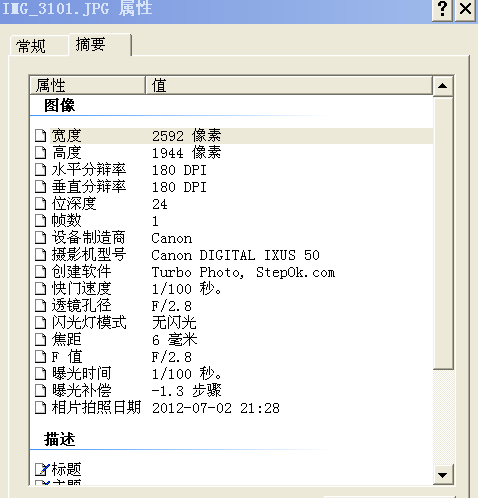The width and height of the screenshot is (478, 498).
Task: Click the icon beside 创建软件
Action: pos(41,272)
